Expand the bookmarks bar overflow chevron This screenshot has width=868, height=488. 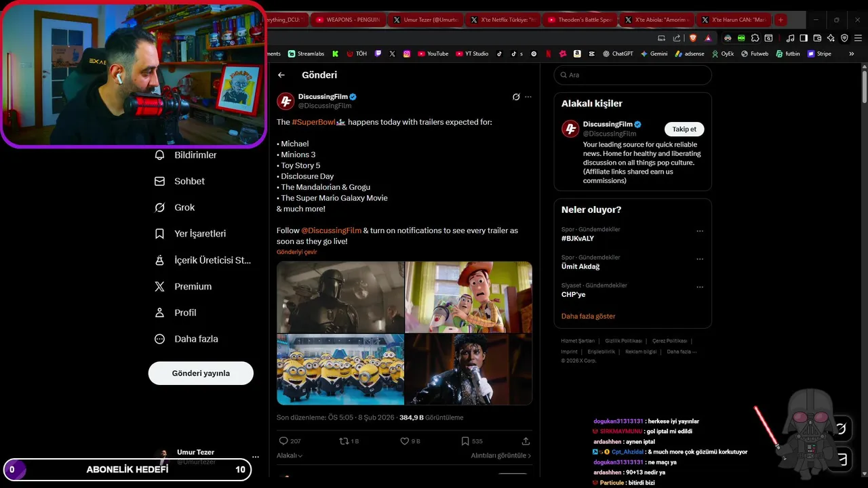pyautogui.click(x=851, y=54)
